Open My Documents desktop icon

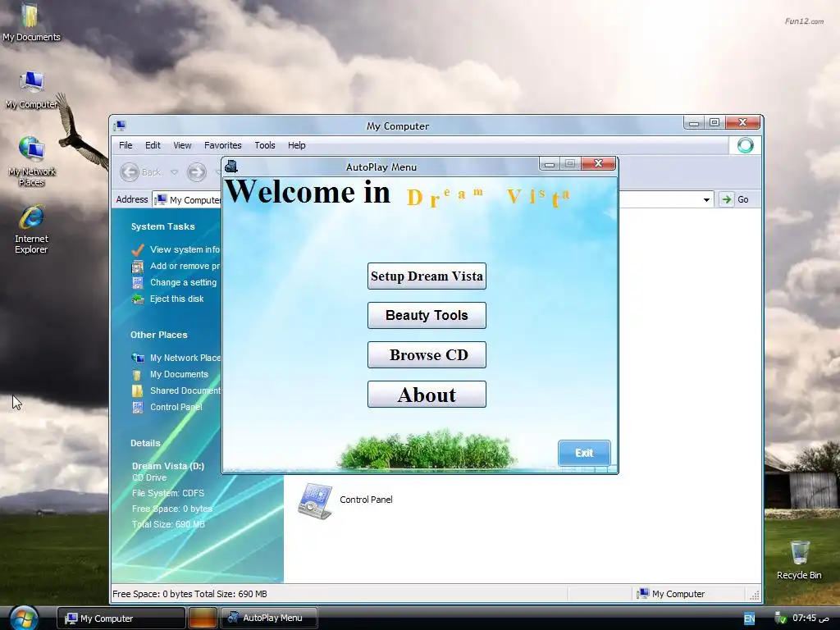(x=31, y=22)
